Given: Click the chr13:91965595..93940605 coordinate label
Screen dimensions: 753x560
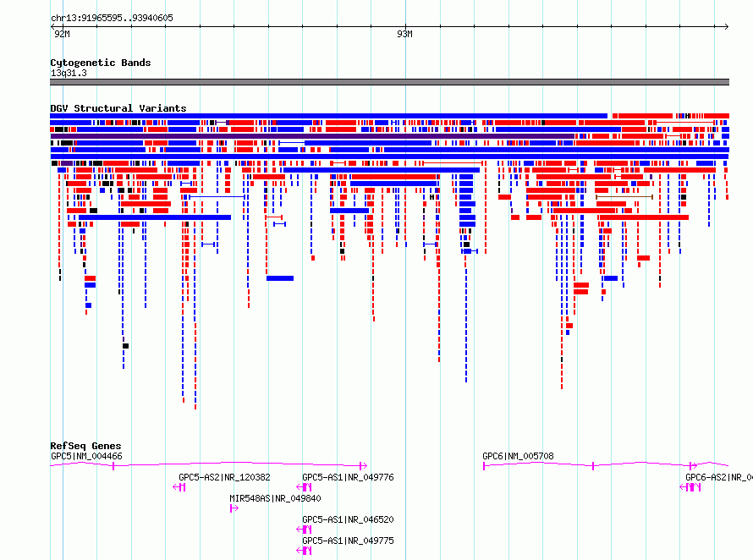Looking at the screenshot, I should click(112, 18).
